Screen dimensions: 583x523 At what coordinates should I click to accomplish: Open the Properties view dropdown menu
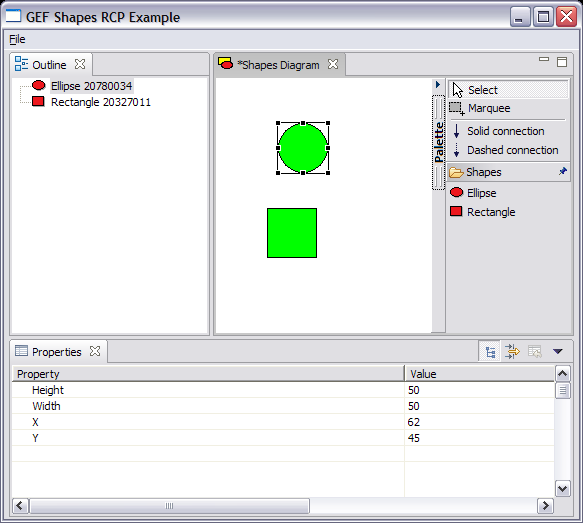click(557, 351)
